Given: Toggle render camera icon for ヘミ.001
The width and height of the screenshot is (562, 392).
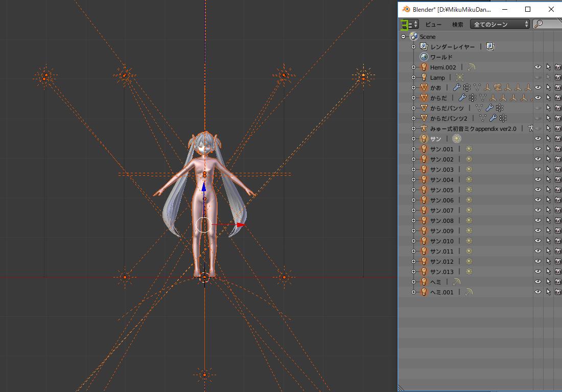Looking at the screenshot, I should click(x=558, y=292).
